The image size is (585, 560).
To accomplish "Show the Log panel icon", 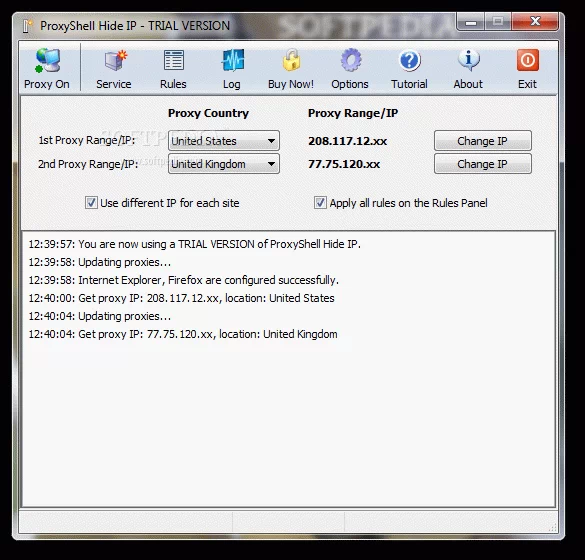I will (232, 60).
